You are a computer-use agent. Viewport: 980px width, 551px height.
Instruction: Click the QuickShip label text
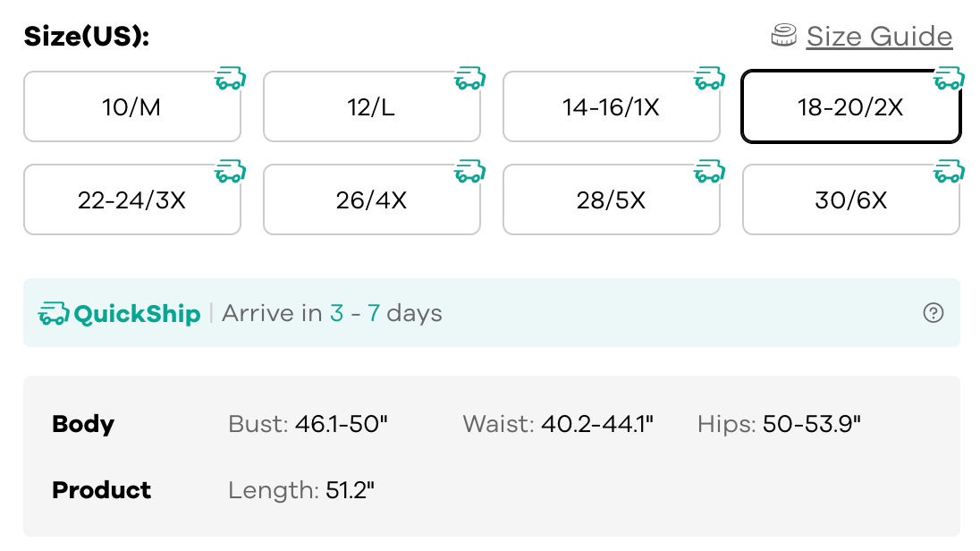coord(137,314)
